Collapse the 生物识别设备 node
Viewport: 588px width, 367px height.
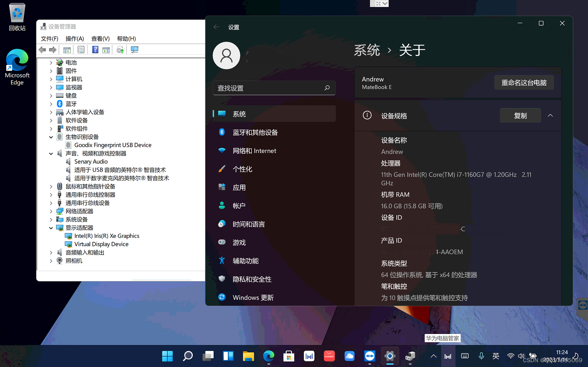coord(51,137)
